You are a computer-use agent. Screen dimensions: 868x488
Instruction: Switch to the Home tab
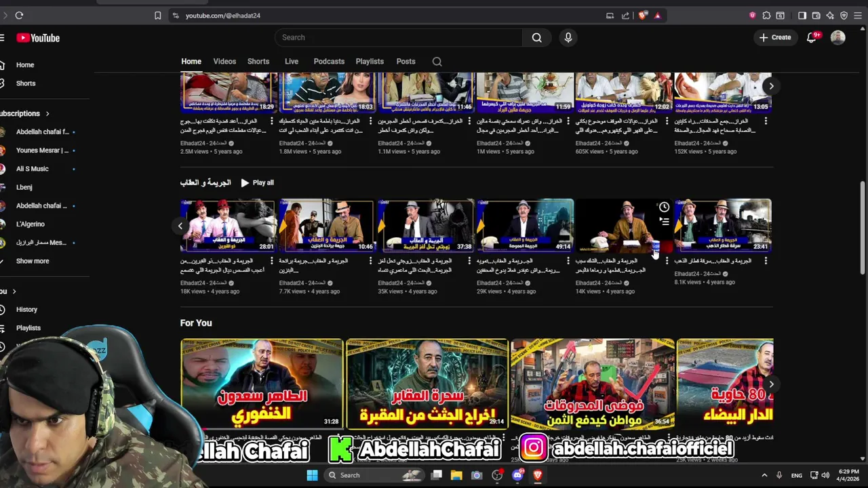191,62
